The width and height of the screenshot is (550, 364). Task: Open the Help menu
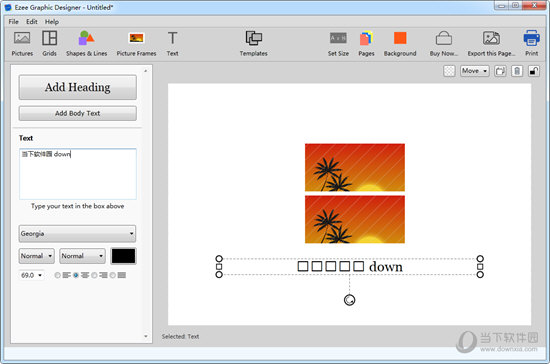pos(52,22)
